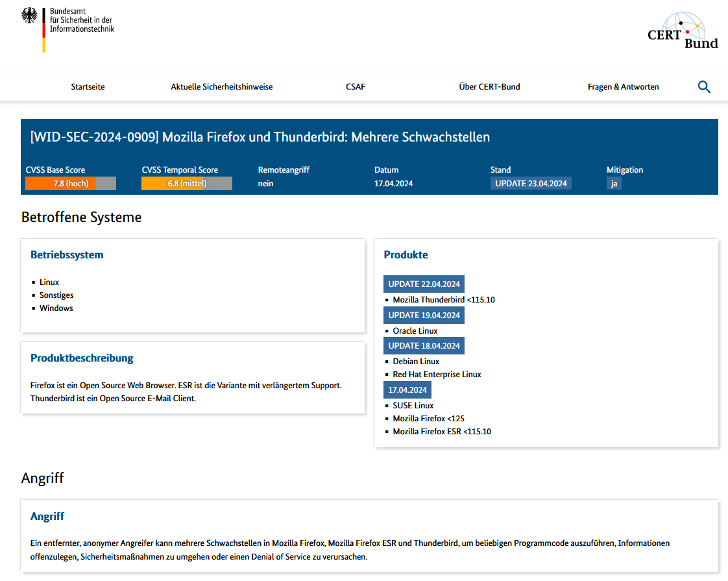
Task: Click the UPDATE 22.04.2024 product badge
Action: point(424,284)
